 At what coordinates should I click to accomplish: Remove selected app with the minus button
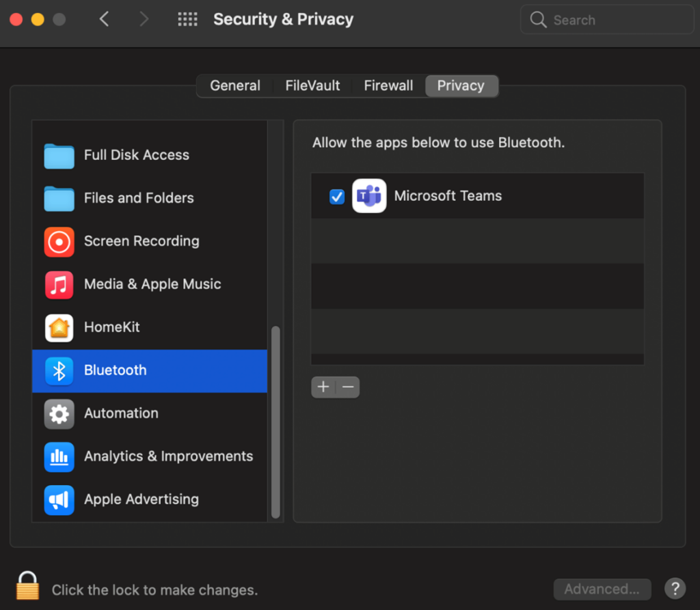click(x=347, y=387)
